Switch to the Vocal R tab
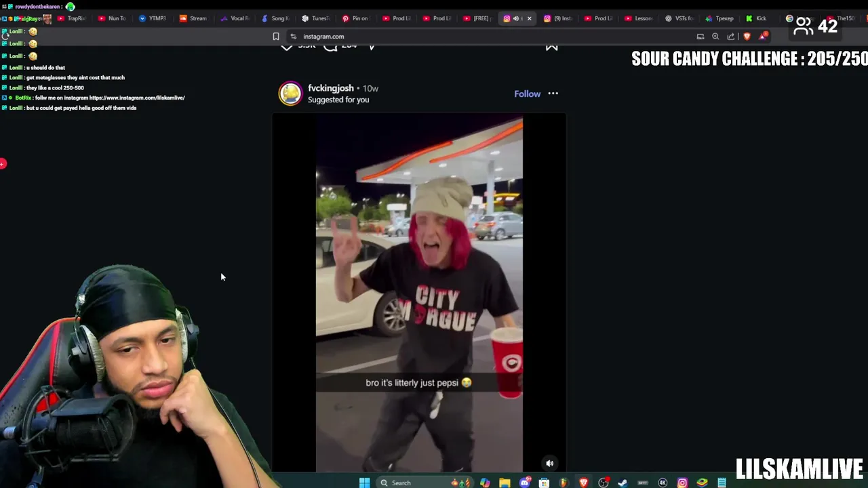Screen dimensions: 868x488 (x=234, y=18)
